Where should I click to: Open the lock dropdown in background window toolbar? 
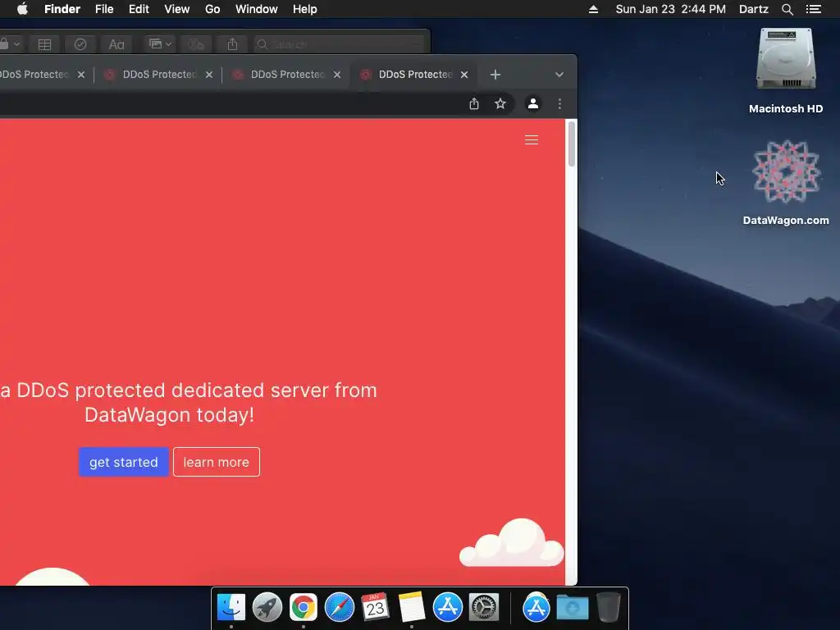coord(10,44)
